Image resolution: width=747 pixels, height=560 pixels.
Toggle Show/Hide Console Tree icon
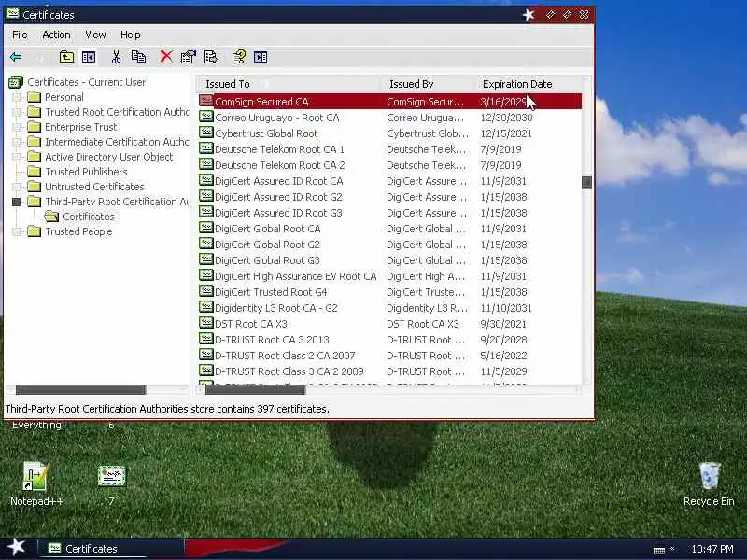tap(89, 57)
